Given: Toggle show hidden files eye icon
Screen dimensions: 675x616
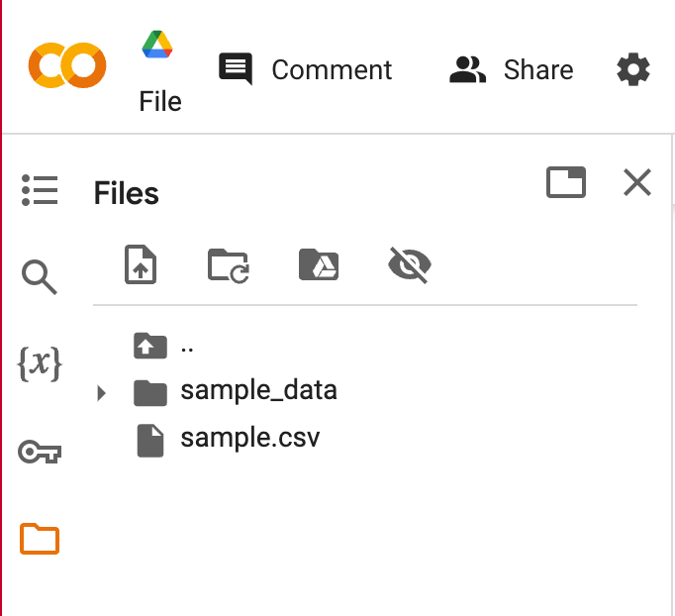Looking at the screenshot, I should (x=409, y=265).
